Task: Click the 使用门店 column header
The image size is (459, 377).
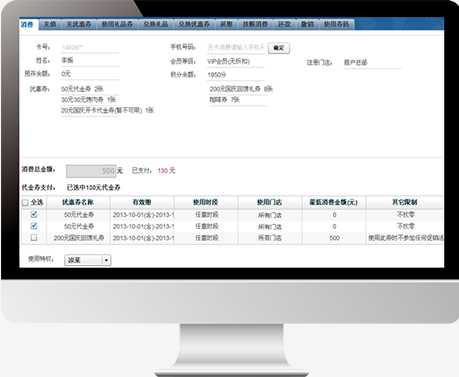Action: point(269,202)
